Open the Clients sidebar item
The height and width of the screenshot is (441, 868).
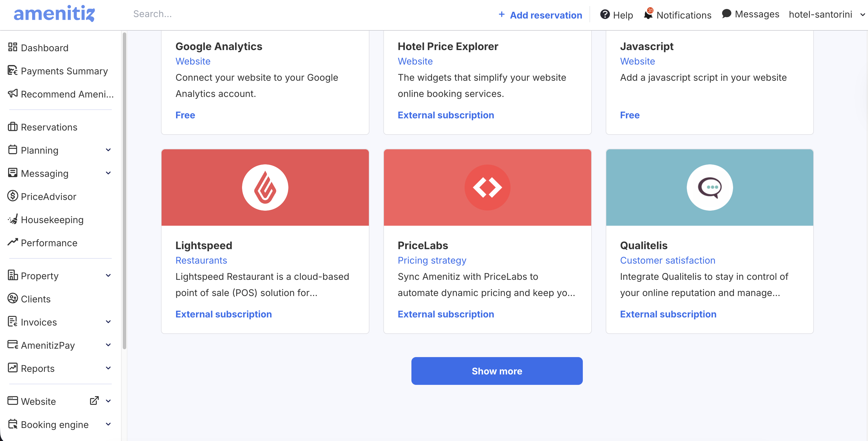pyautogui.click(x=35, y=299)
